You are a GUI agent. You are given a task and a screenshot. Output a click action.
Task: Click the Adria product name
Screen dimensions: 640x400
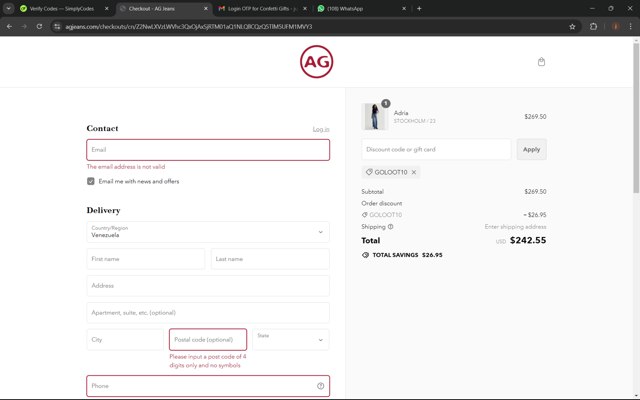401,113
